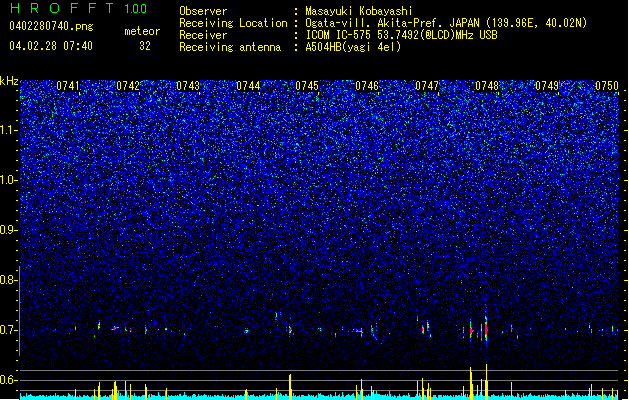Click the Observer label
Screen dimensions: 629x400
(x=203, y=11)
